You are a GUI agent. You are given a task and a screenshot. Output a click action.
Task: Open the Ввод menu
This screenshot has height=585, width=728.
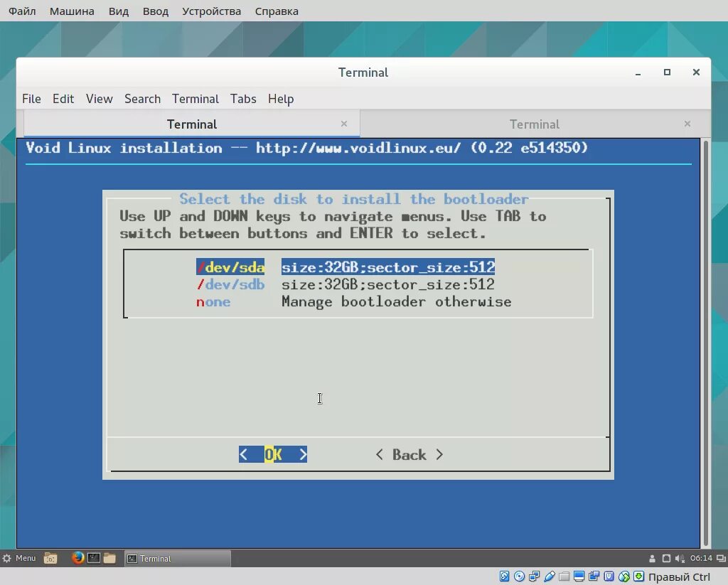point(156,11)
